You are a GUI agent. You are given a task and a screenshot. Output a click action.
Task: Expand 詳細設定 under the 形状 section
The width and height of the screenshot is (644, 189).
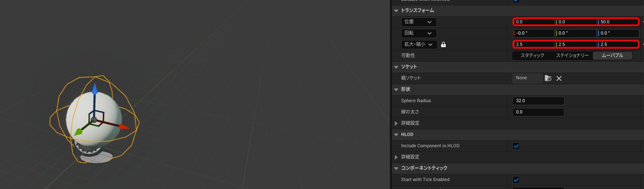[396, 123]
